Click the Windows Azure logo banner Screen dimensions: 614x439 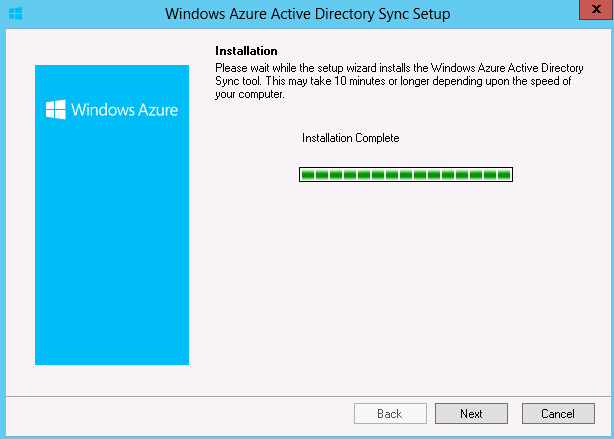coord(112,215)
